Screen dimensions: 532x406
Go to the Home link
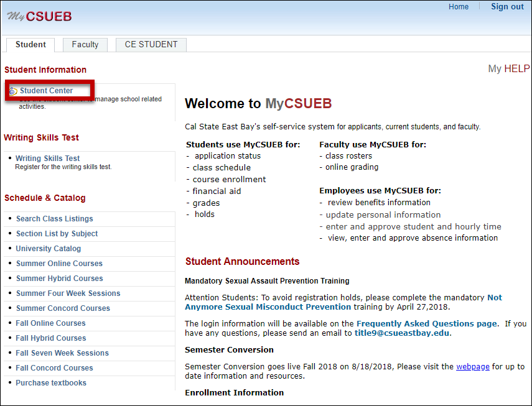459,7
